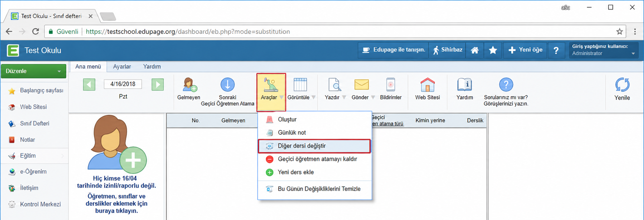Open Sonraki Geçici Öğretmen Atama tool
The width and height of the screenshot is (644, 220).
(227, 85)
